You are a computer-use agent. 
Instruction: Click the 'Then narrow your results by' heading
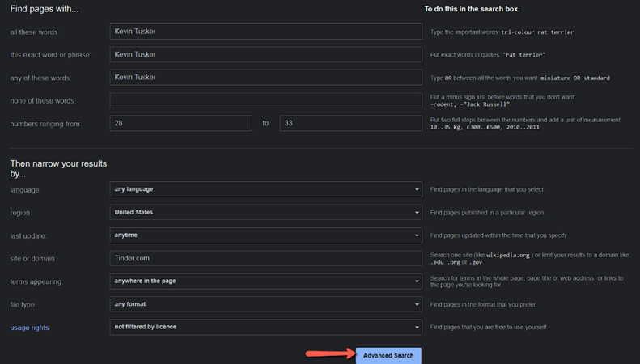(x=58, y=168)
